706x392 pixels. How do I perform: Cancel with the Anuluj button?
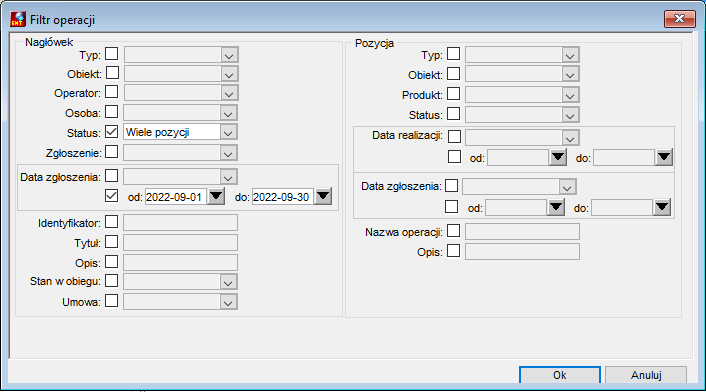(646, 375)
